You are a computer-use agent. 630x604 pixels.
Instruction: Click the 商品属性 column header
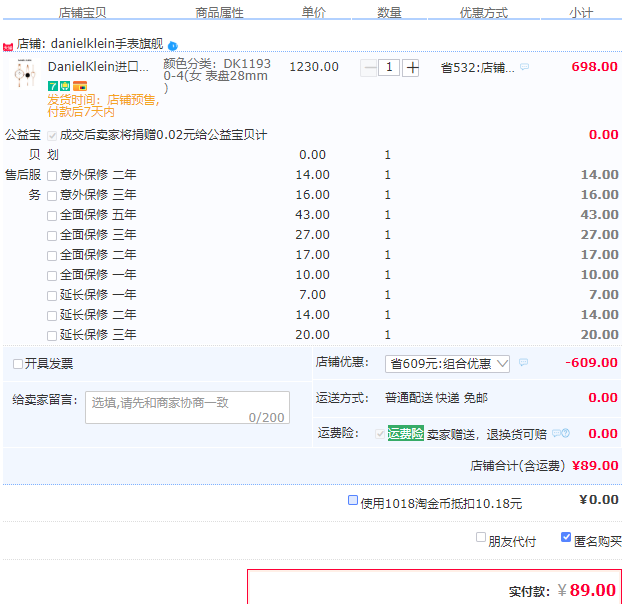pyautogui.click(x=219, y=12)
